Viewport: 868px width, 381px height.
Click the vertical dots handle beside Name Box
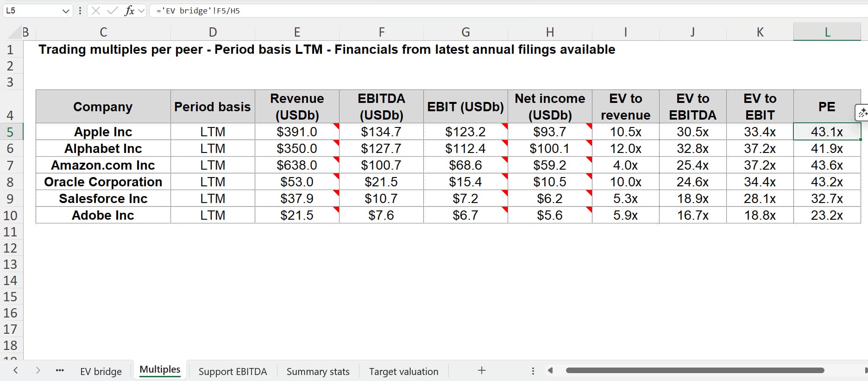[x=80, y=11]
